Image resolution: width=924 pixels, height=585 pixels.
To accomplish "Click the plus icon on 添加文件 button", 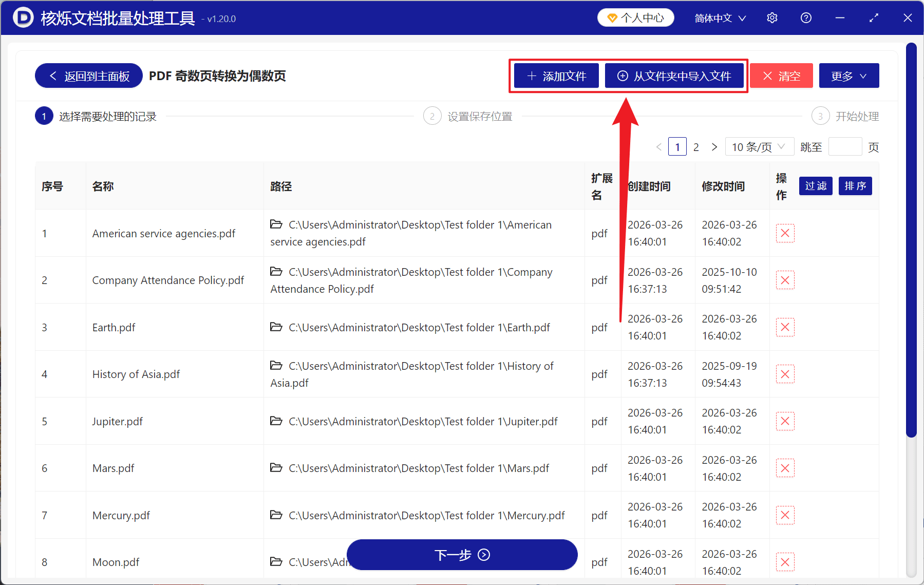I will (x=531, y=76).
